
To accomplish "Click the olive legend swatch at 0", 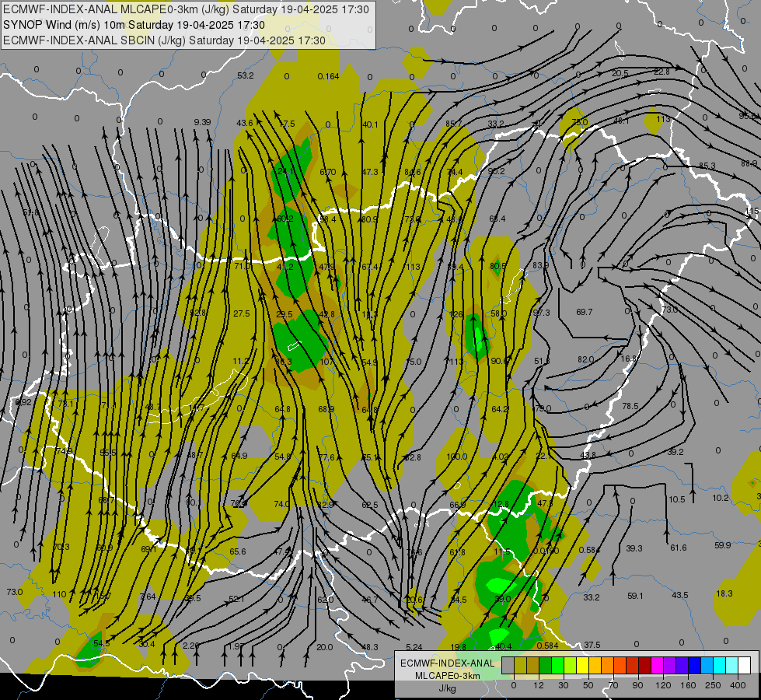I will [520, 666].
